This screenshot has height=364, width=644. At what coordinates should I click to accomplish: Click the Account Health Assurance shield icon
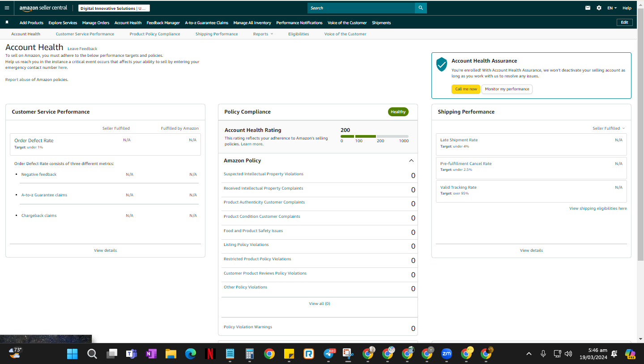pos(442,64)
